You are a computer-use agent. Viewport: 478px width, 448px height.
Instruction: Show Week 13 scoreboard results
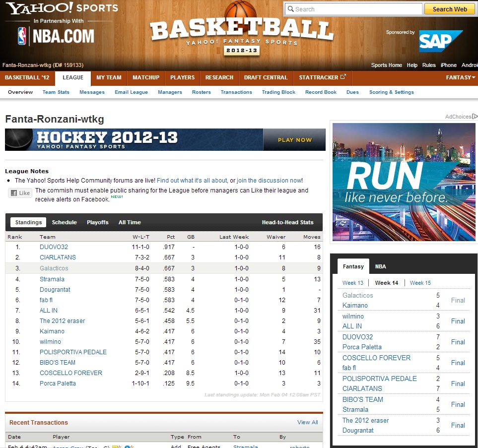pyautogui.click(x=353, y=283)
